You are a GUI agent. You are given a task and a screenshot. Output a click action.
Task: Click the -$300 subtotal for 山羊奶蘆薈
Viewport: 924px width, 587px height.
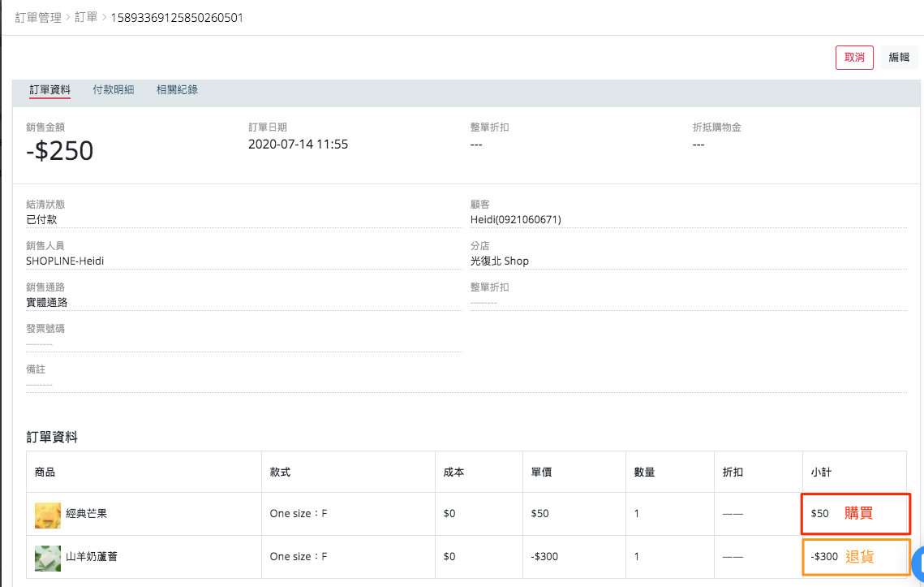tap(824, 556)
